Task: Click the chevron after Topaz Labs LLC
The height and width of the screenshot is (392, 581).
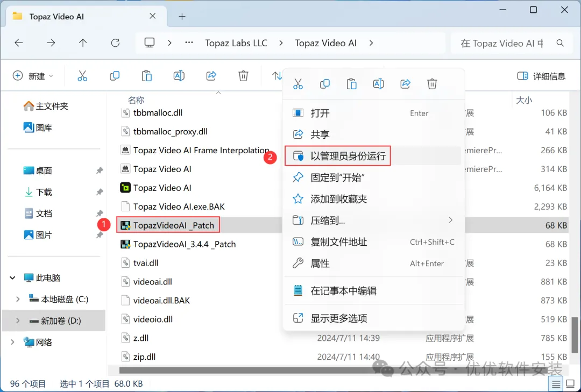Action: (281, 43)
